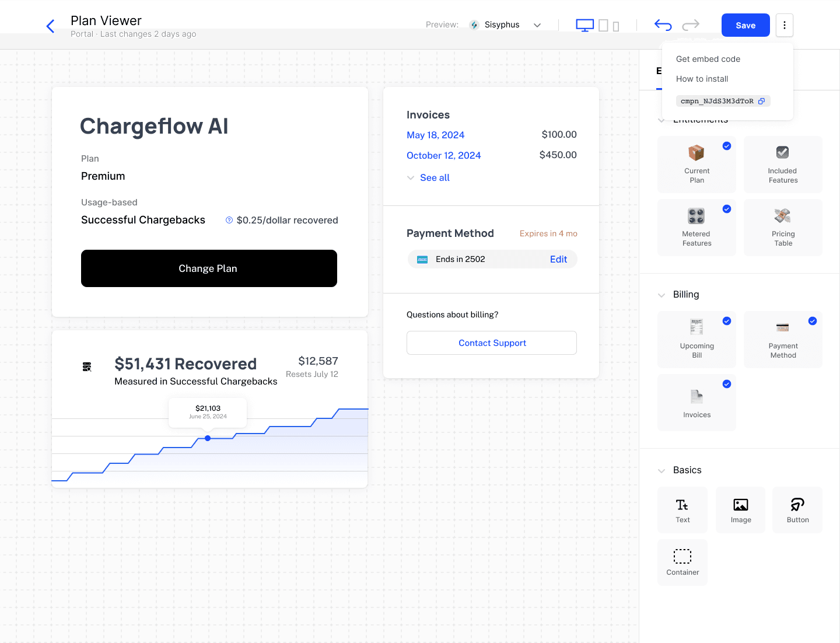The width and height of the screenshot is (840, 643).
Task: Select Get embed code menu option
Action: click(708, 59)
